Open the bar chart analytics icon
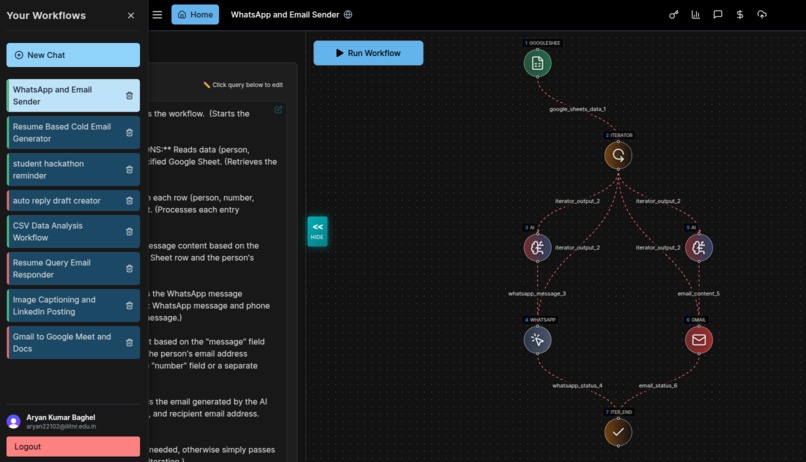This screenshot has width=806, height=462. 695,14
